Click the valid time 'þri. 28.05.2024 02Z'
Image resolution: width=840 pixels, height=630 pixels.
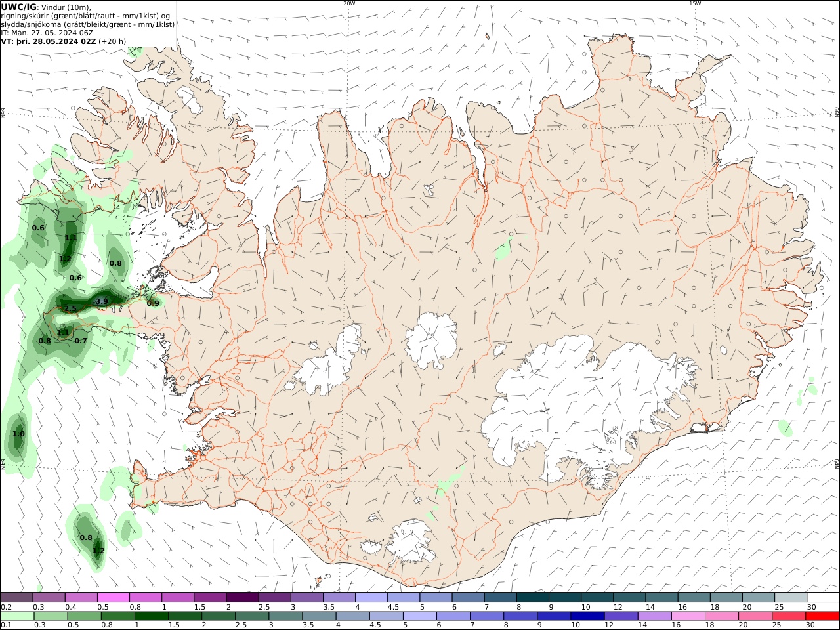pyautogui.click(x=56, y=41)
